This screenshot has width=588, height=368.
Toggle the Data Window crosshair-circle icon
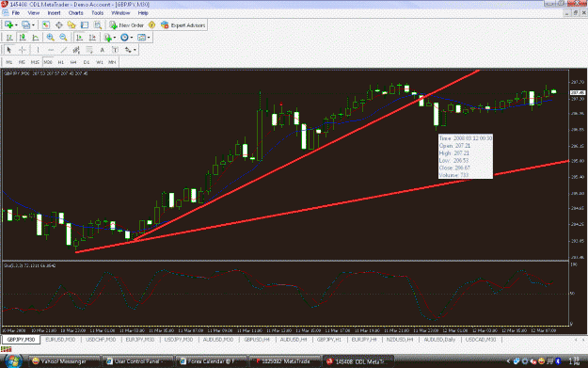[x=59, y=25]
